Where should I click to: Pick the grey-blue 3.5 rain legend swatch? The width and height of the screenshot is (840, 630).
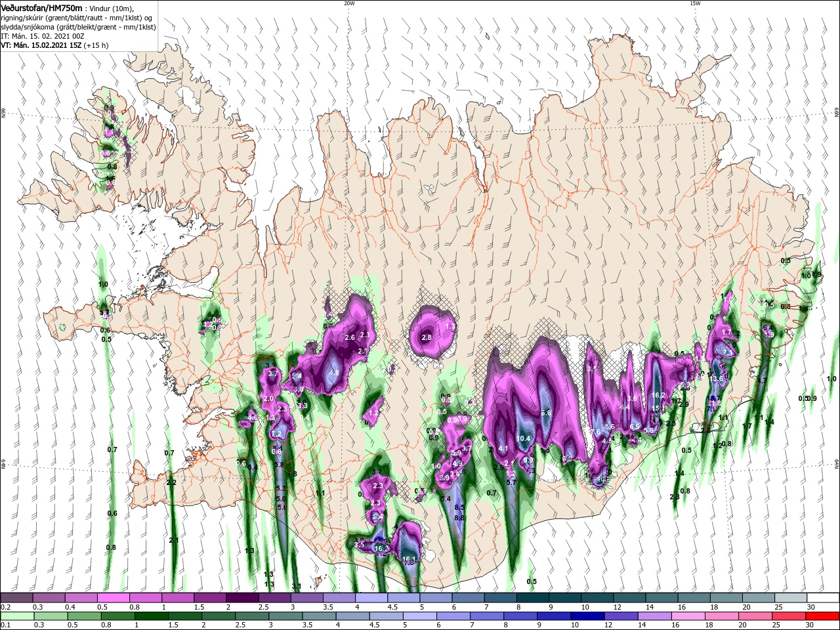pyautogui.click(x=319, y=616)
